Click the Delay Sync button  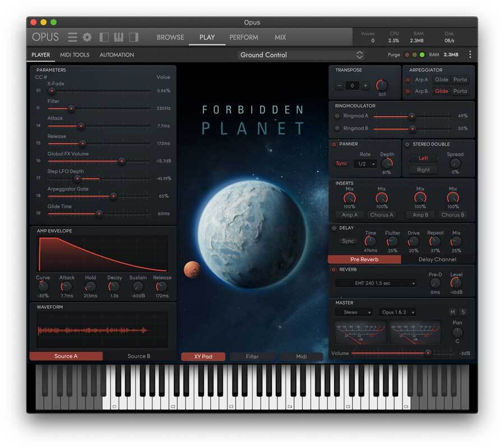(348, 241)
